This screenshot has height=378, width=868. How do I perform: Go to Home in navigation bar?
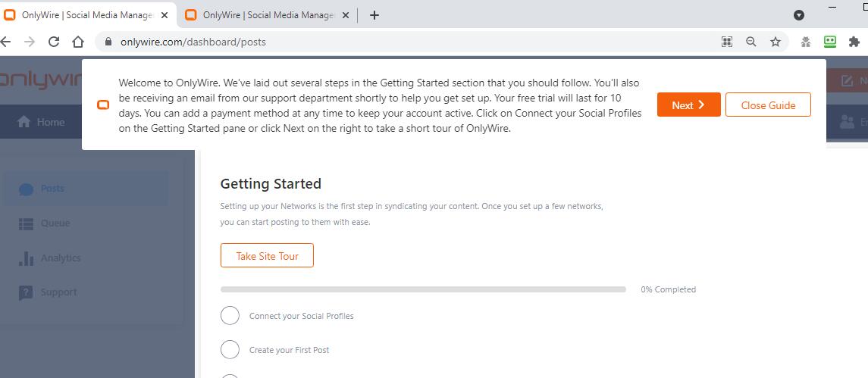click(x=42, y=122)
